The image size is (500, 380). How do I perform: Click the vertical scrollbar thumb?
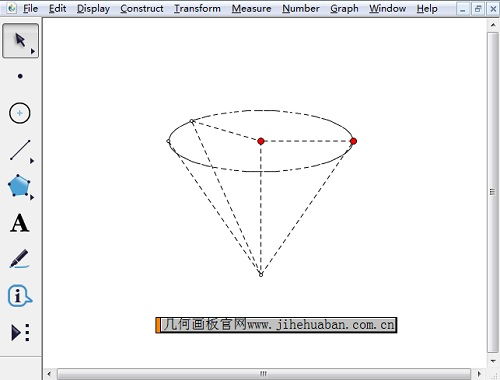493,192
